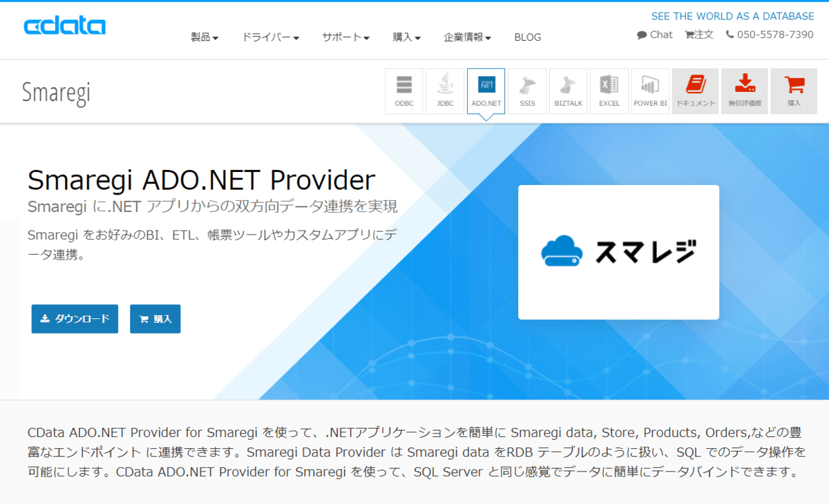The image size is (829, 504).
Task: Open the JDBC driver icon
Action: click(445, 91)
